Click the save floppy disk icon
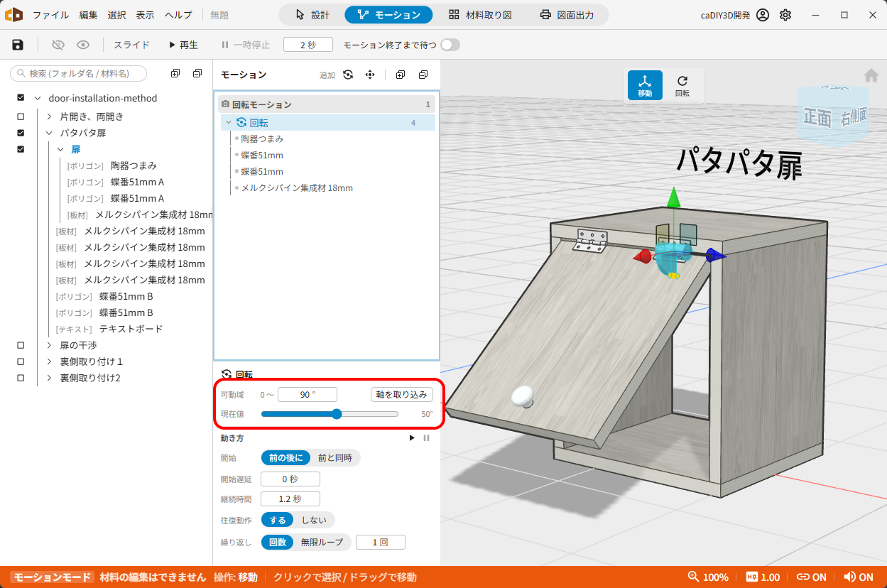This screenshot has height=588, width=887. point(18,45)
